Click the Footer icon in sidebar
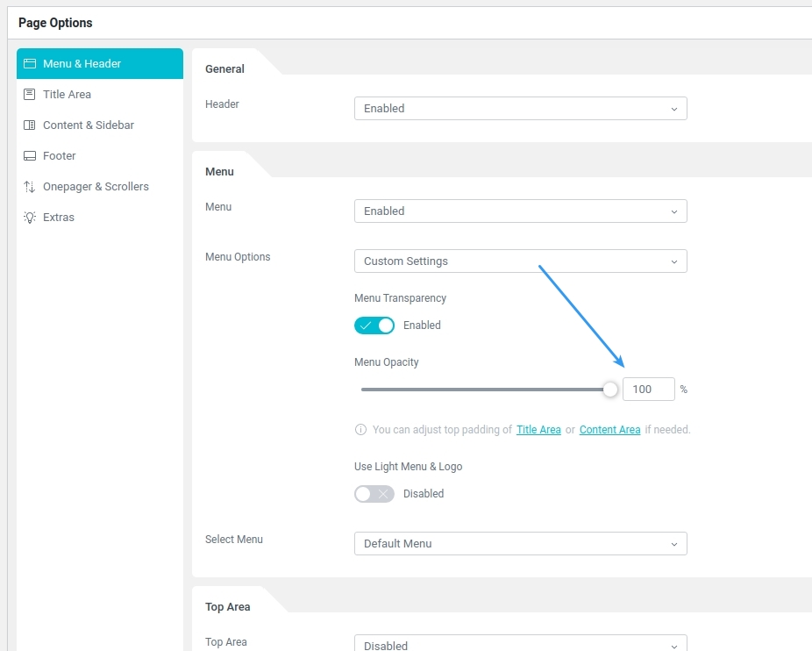The height and width of the screenshot is (651, 812). (30, 156)
